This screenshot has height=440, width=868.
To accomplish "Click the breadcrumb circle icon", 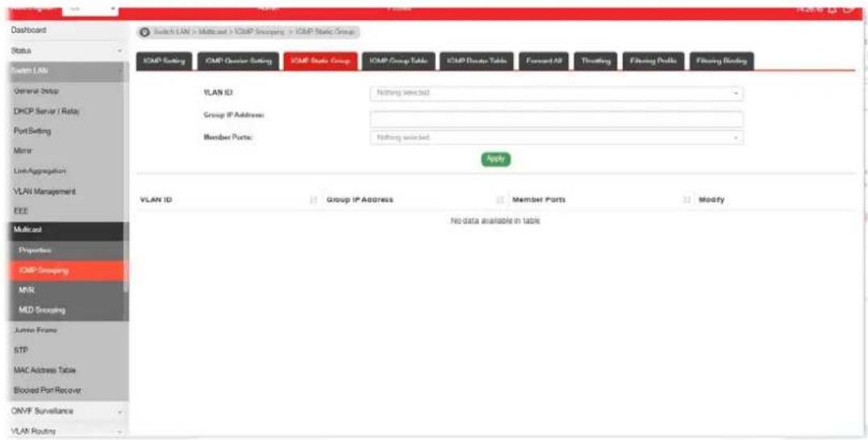I will (x=145, y=32).
